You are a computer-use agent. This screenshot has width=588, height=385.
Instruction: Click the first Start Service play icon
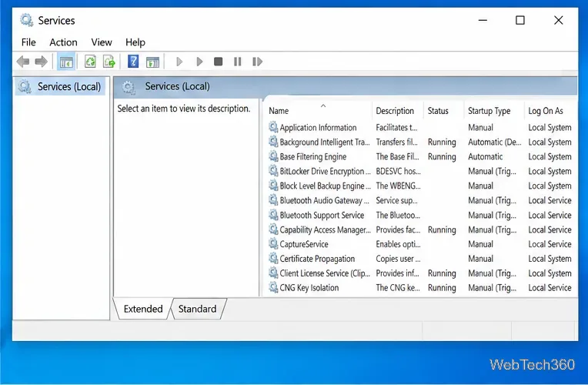click(179, 62)
